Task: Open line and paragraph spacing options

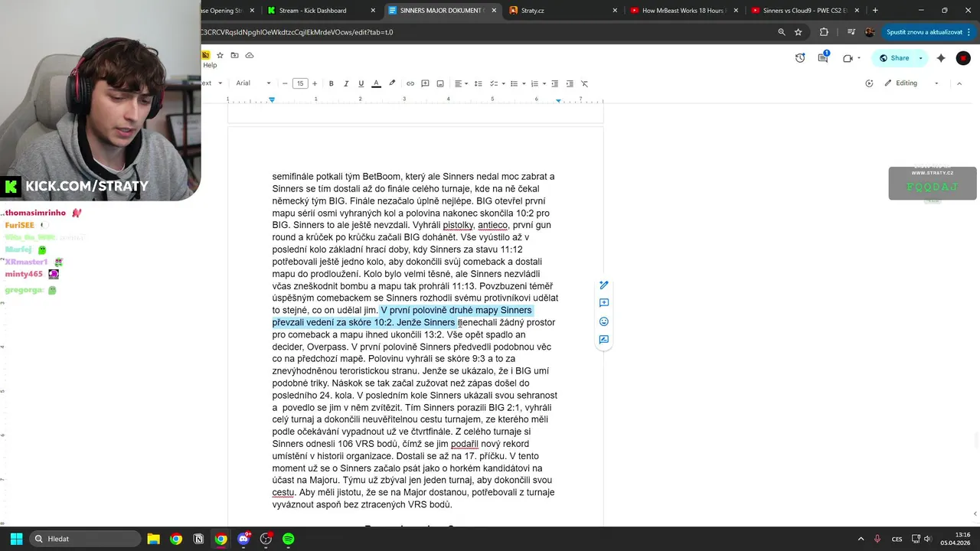Action: click(x=479, y=83)
